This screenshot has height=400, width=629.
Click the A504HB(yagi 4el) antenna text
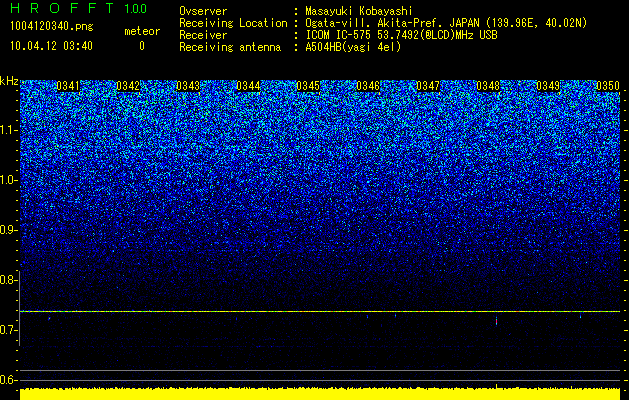(353, 47)
